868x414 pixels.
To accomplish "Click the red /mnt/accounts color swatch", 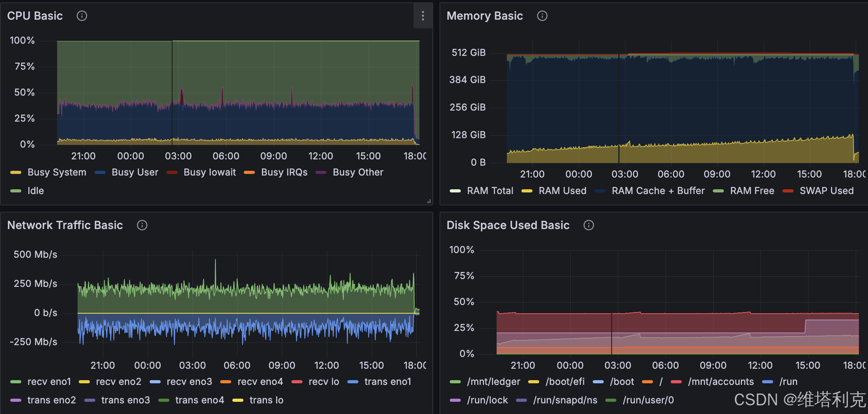I will tap(676, 382).
